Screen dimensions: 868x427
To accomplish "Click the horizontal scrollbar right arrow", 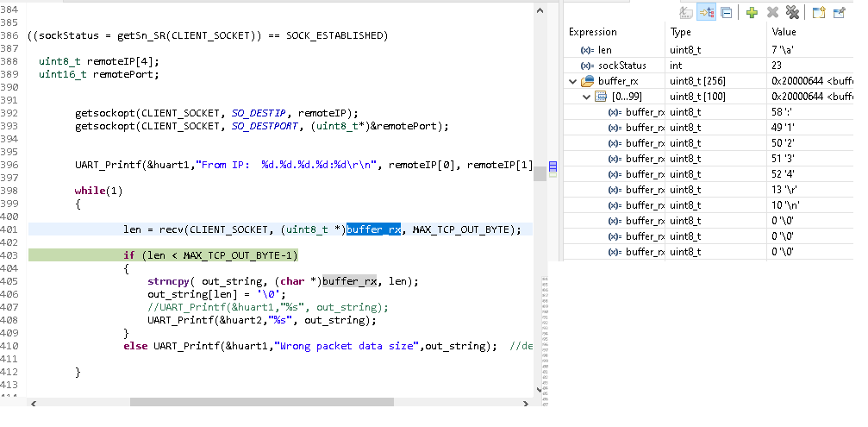I will coord(525,403).
